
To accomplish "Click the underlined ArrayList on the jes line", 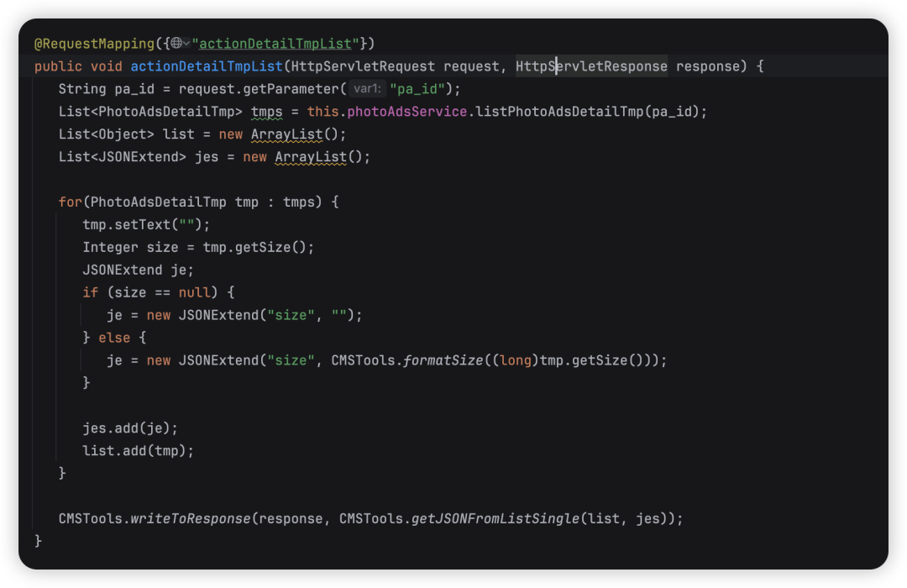I will tap(310, 157).
